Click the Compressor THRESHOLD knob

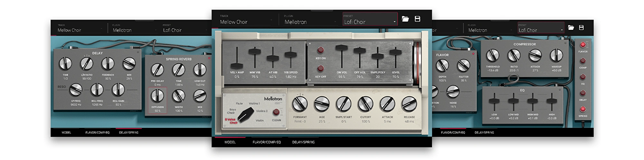[x=493, y=55]
